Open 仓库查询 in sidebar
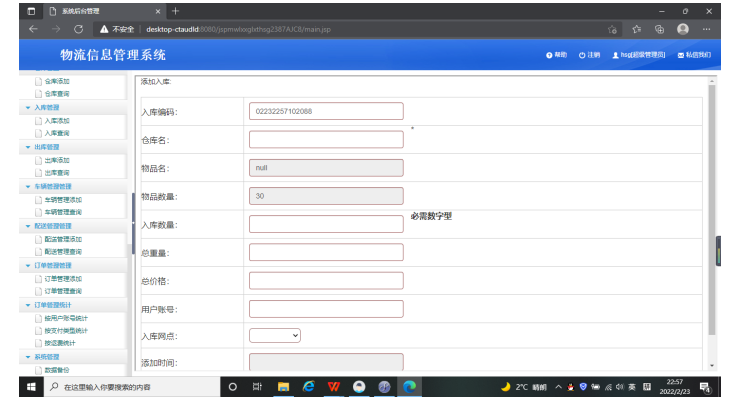The image size is (741, 405). pyautogui.click(x=57, y=94)
